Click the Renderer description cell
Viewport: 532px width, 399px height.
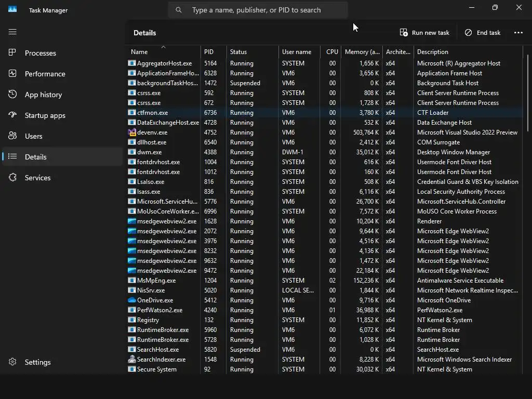pos(429,221)
